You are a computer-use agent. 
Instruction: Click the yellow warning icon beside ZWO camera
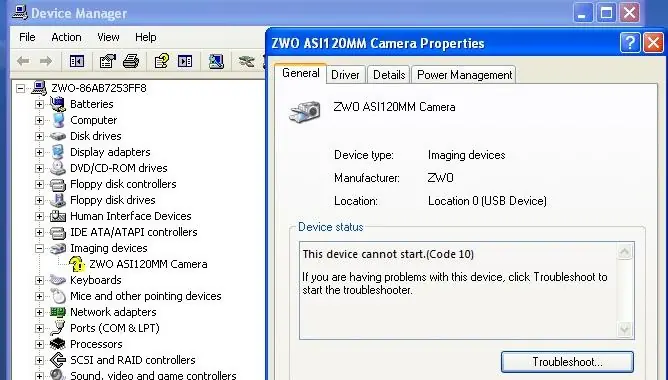(77, 264)
